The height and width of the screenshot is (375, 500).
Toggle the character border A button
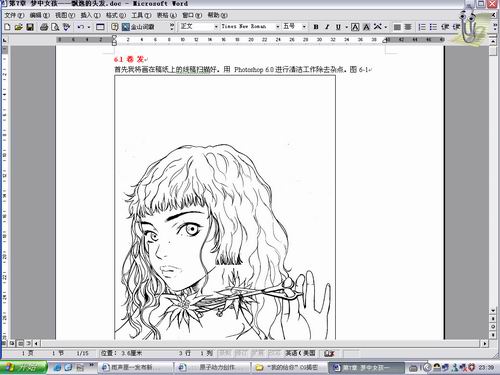355,27
